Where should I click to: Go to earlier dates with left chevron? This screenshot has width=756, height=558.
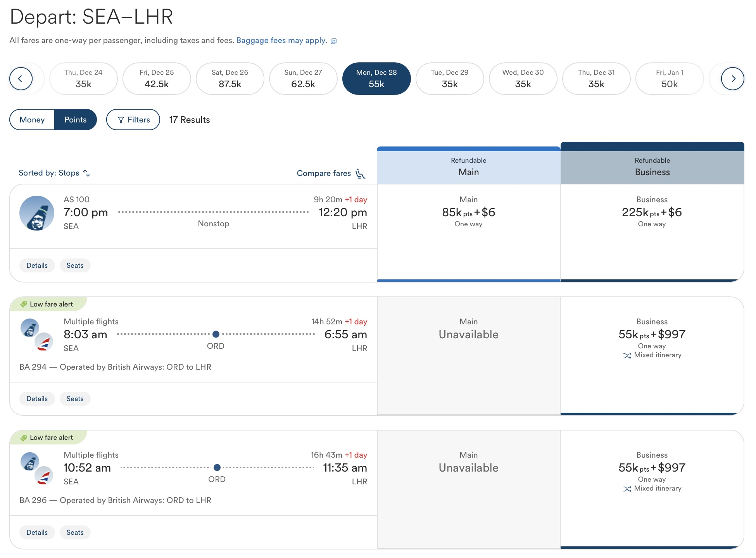[x=21, y=78]
